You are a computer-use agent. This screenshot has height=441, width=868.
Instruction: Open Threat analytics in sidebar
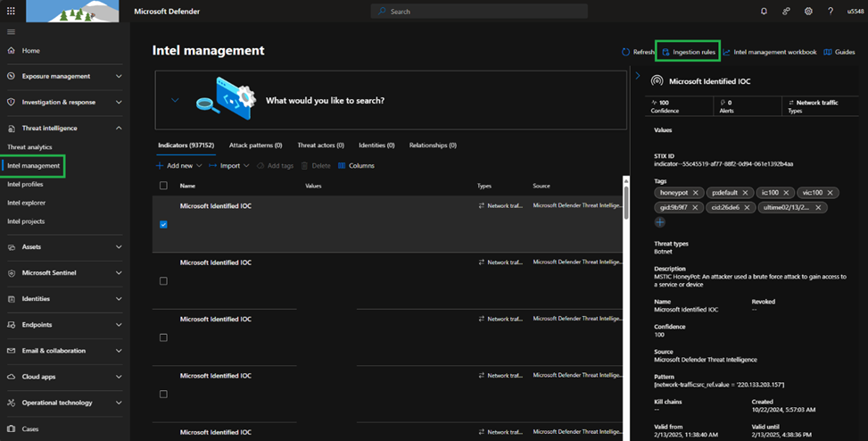tap(30, 147)
